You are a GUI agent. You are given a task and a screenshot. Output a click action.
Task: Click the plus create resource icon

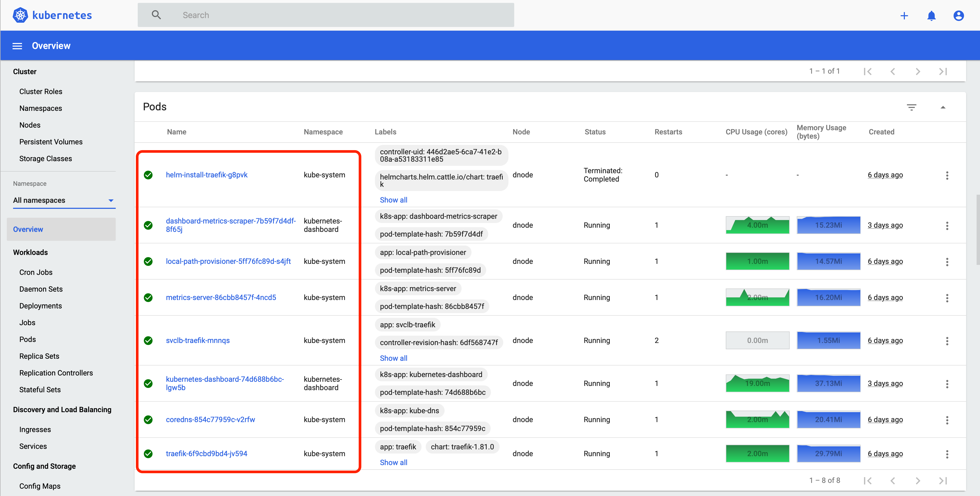coord(904,16)
